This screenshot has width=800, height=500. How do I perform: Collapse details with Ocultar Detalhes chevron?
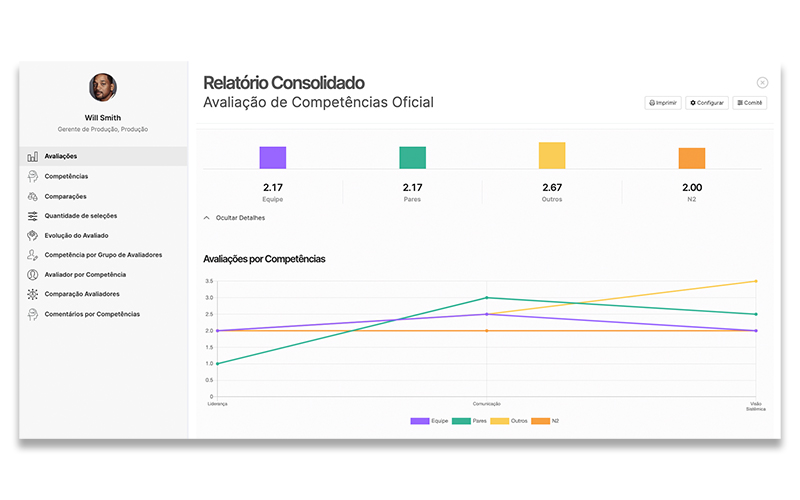[207, 217]
